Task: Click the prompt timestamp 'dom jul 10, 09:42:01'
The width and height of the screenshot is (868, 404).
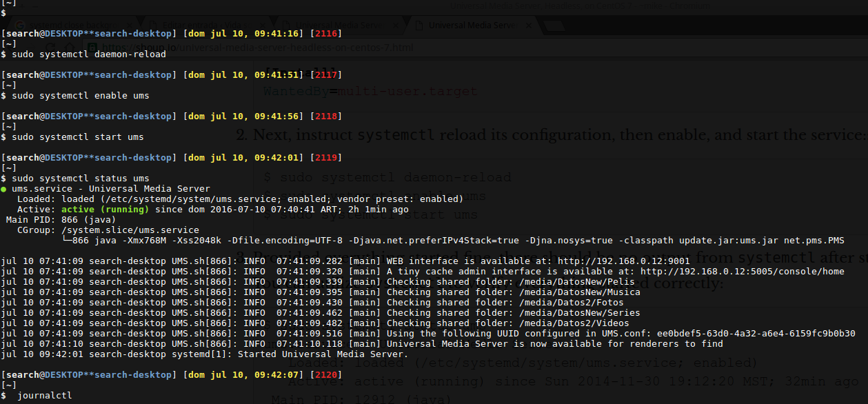Action: (x=243, y=157)
